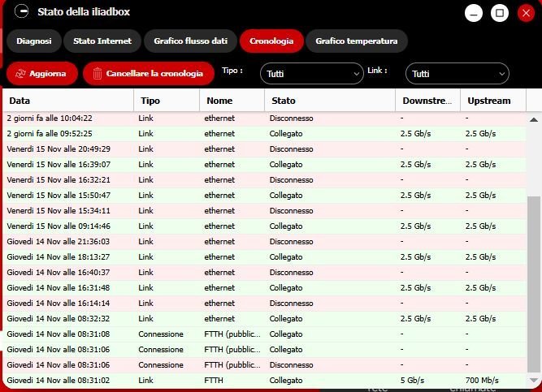Viewport: 542px width, 392px height.
Task: Sort by the Downstream column header
Action: pos(428,101)
